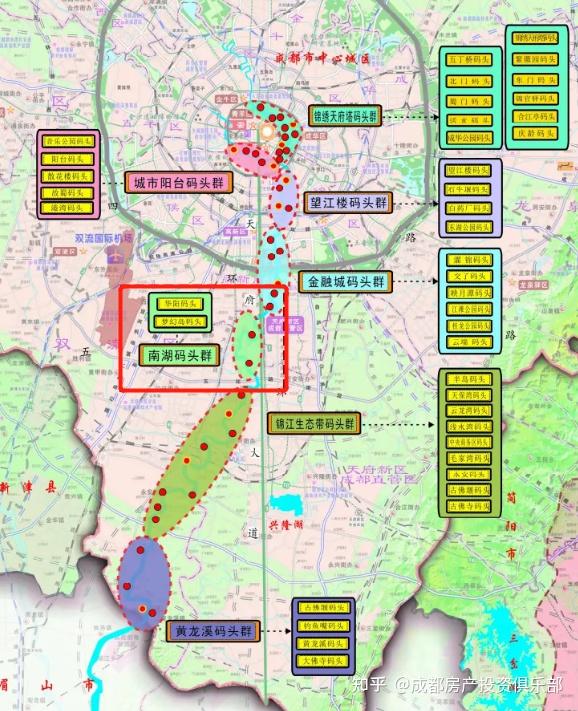Click the glowing Tianfu tower marker
Screen dimensions: 578x711
pyautogui.click(x=267, y=131)
